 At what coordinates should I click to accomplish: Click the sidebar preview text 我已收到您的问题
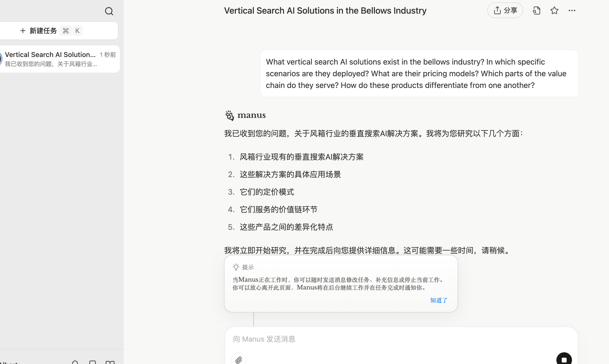click(x=51, y=64)
